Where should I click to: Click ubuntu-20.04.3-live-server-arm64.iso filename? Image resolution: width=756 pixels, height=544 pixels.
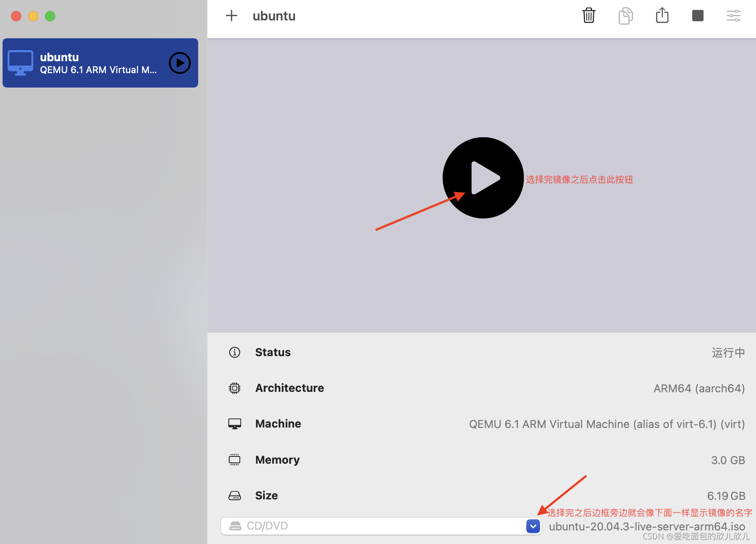tap(647, 527)
